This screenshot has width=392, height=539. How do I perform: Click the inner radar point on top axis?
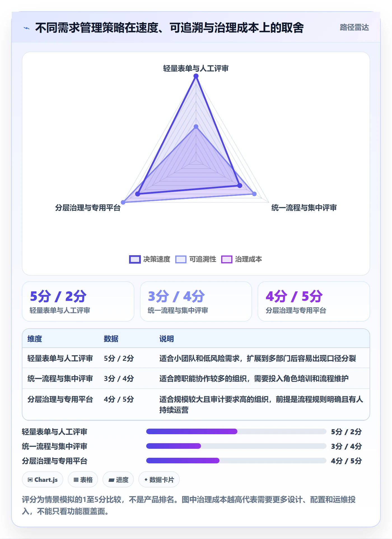(x=196, y=127)
